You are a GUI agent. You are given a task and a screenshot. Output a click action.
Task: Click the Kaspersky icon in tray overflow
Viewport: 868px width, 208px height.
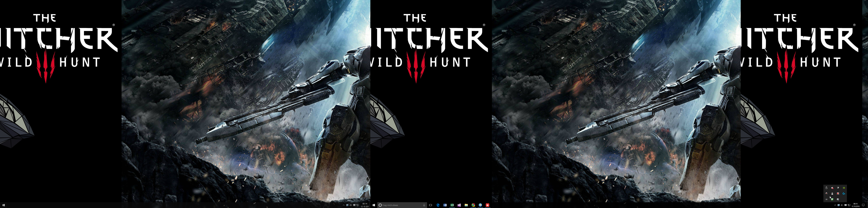[x=838, y=194]
